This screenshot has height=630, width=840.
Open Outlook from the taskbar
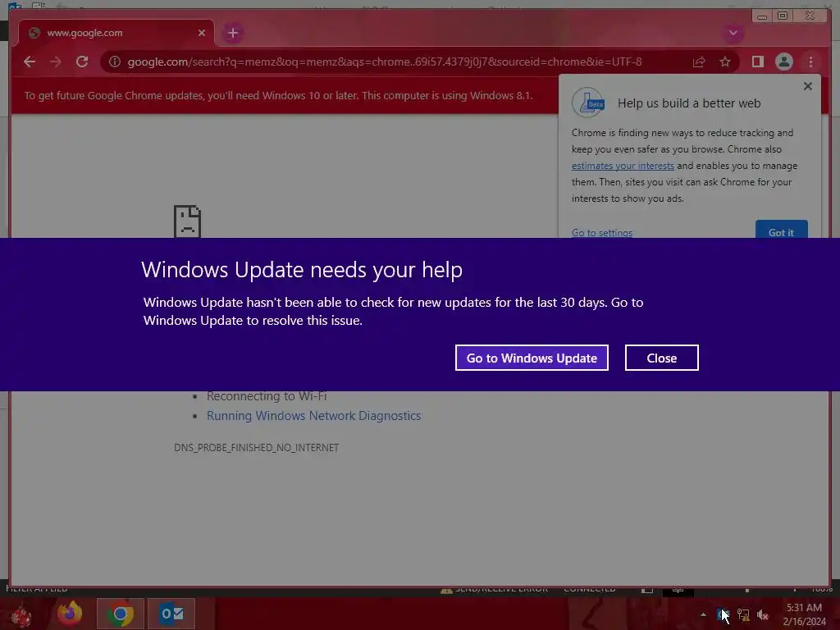click(x=171, y=614)
